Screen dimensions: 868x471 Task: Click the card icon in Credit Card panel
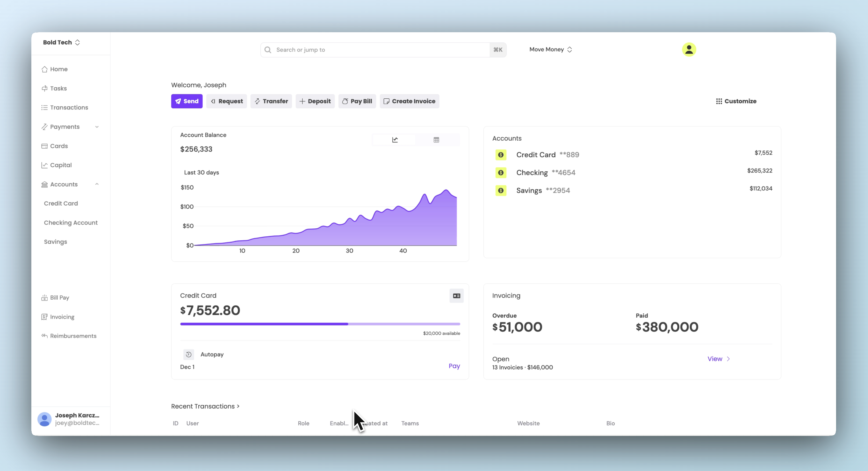click(457, 296)
